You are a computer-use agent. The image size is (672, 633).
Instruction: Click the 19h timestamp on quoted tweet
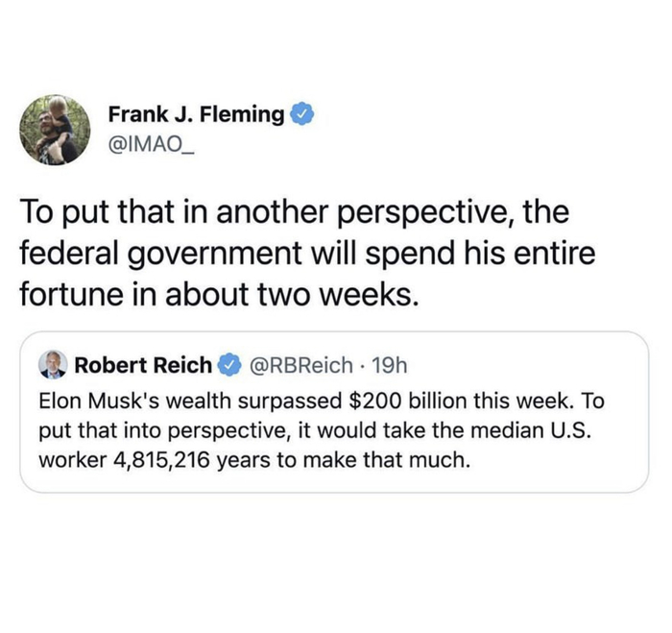(388, 365)
